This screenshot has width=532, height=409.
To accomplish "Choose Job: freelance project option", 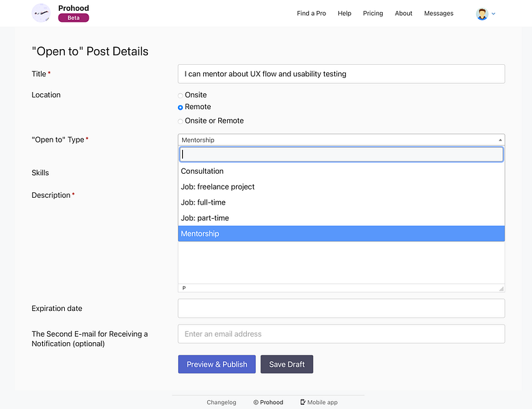I will [x=341, y=187].
